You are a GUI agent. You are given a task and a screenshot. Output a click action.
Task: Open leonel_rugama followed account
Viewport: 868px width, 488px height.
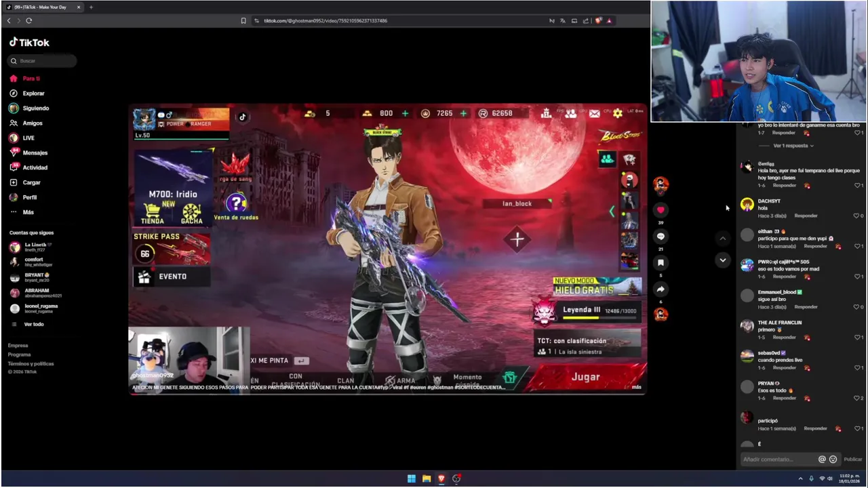pos(41,308)
